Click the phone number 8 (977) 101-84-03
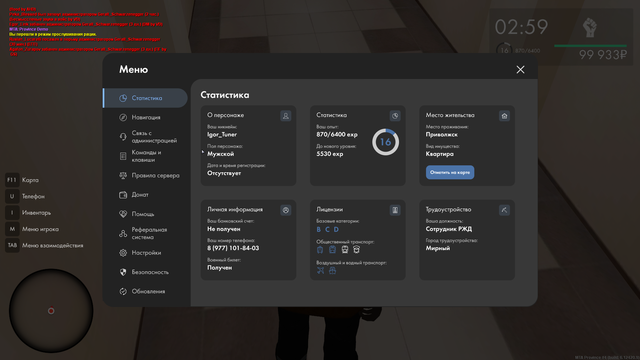Image resolution: width=640 pixels, height=360 pixels. [x=233, y=248]
